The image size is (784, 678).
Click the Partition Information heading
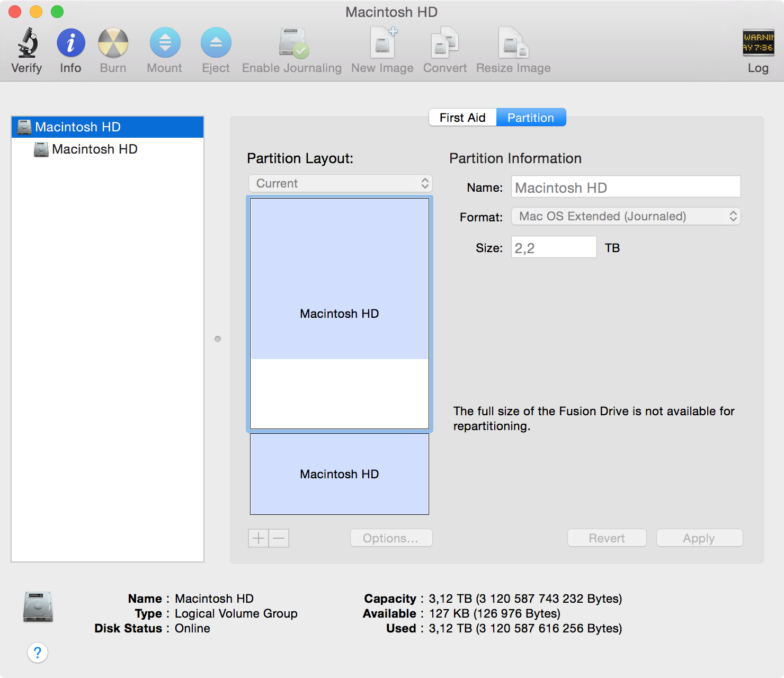tap(515, 158)
